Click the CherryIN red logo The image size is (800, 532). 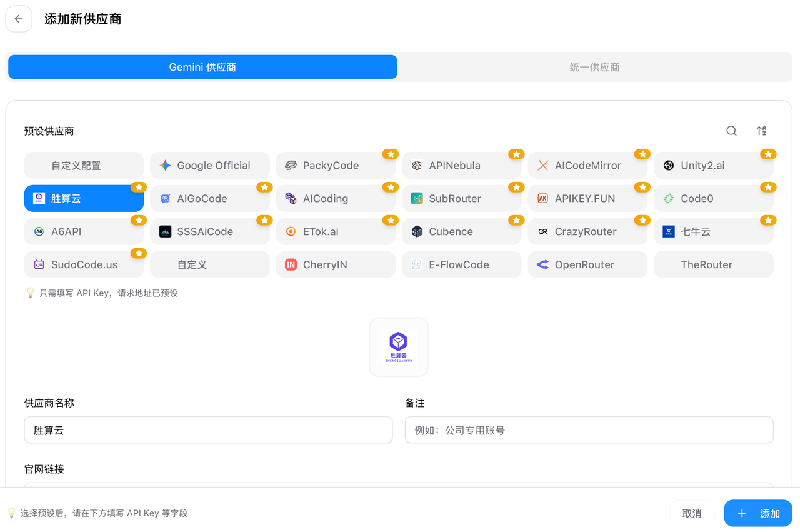tap(291, 265)
